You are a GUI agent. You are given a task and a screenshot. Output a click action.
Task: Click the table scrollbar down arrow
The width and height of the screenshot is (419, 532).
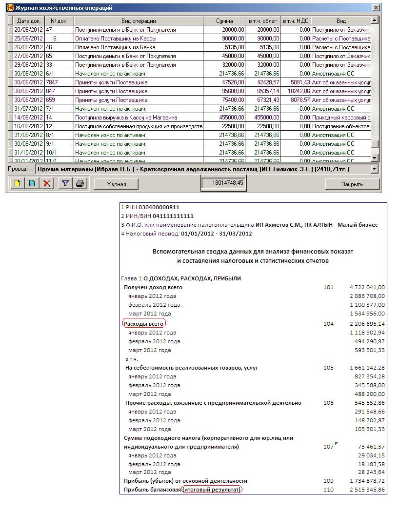coord(375,158)
